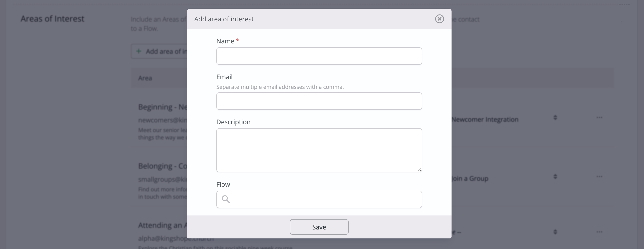This screenshot has width=644, height=249.
Task: Click the alpha@kingshope.church email text
Action: 176,238
